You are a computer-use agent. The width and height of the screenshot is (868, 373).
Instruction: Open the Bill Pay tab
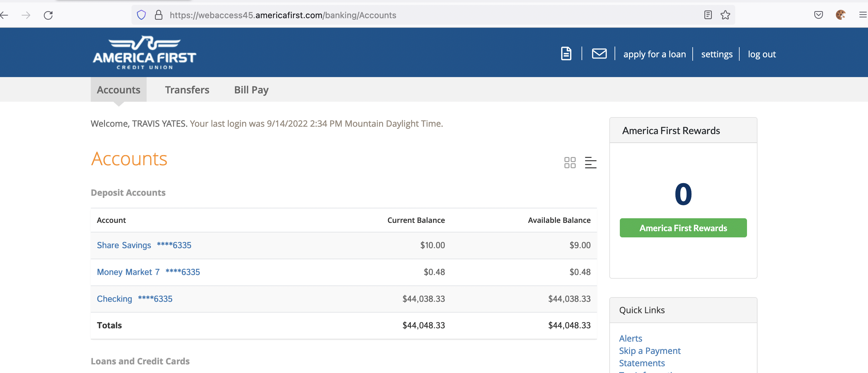251,90
